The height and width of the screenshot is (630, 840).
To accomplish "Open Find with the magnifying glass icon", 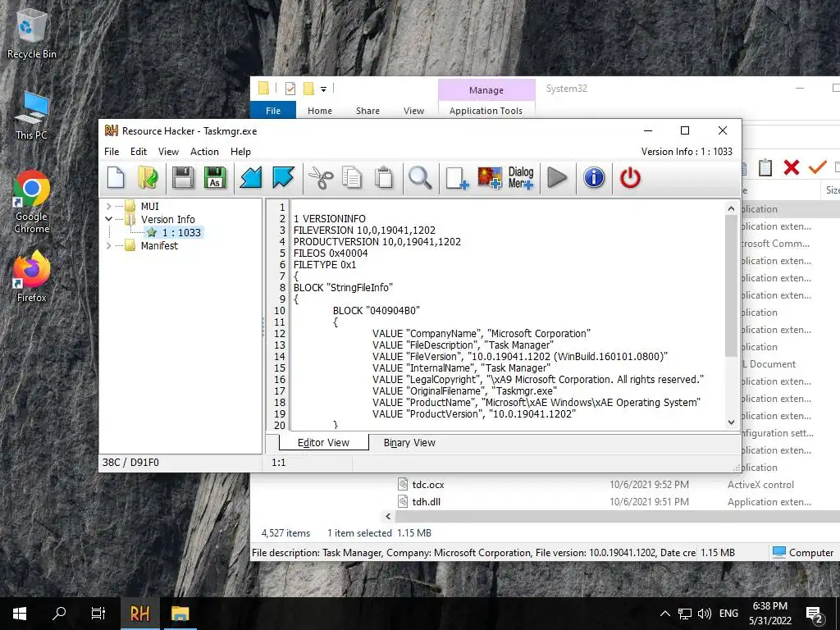I will (x=420, y=178).
